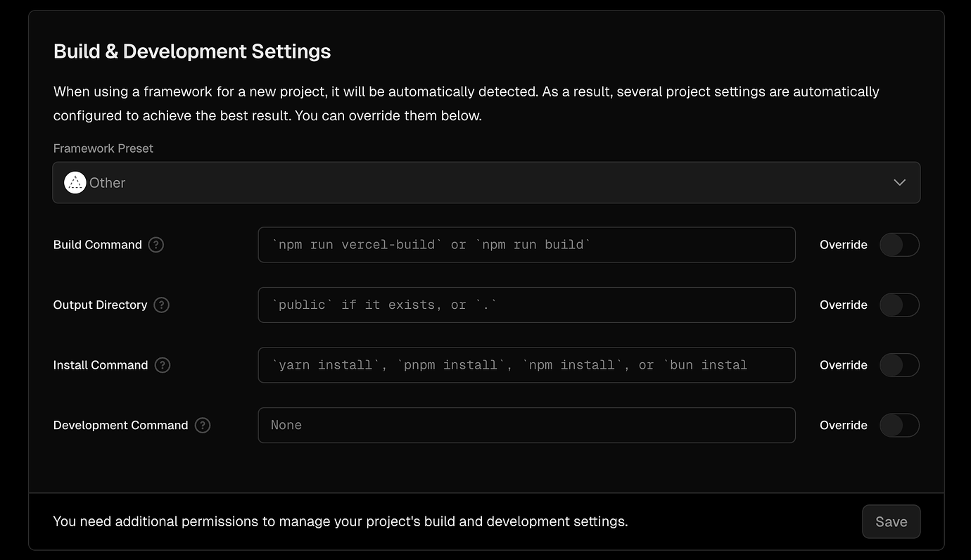
Task: Click the Other framework logo icon
Action: pos(75,183)
